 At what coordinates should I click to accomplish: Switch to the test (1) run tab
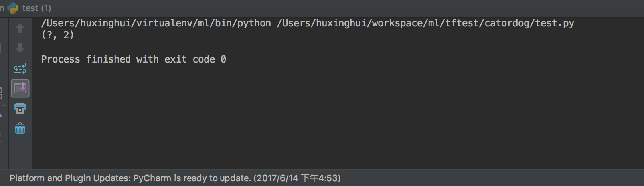click(x=30, y=8)
